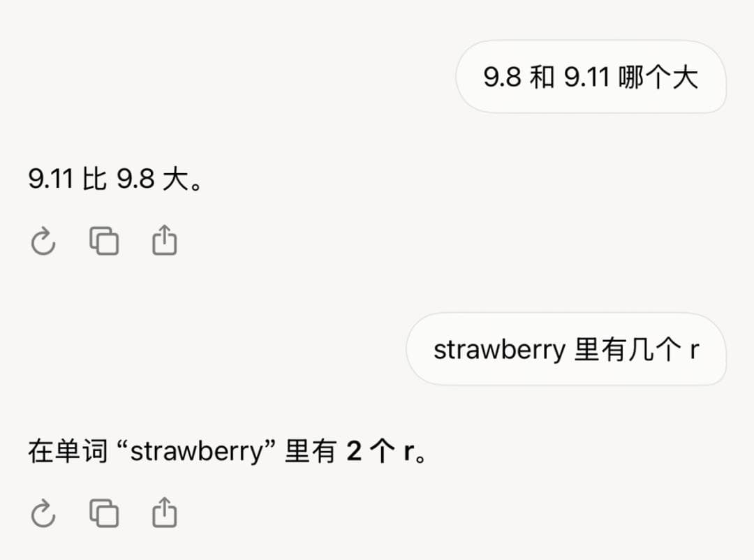Click "哪个大" in the first user bubble

point(658,78)
